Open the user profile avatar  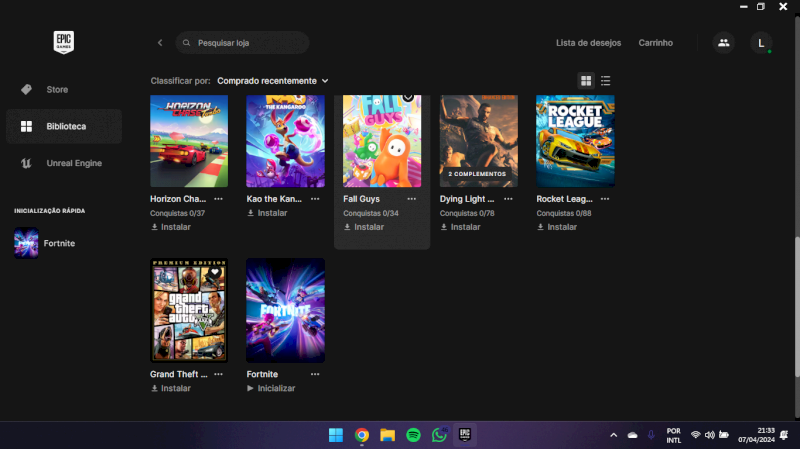click(761, 43)
